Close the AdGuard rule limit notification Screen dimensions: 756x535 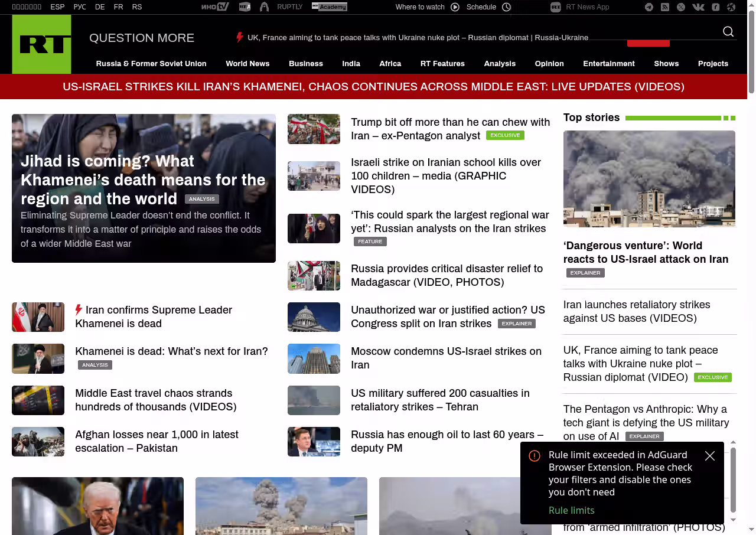pos(710,456)
